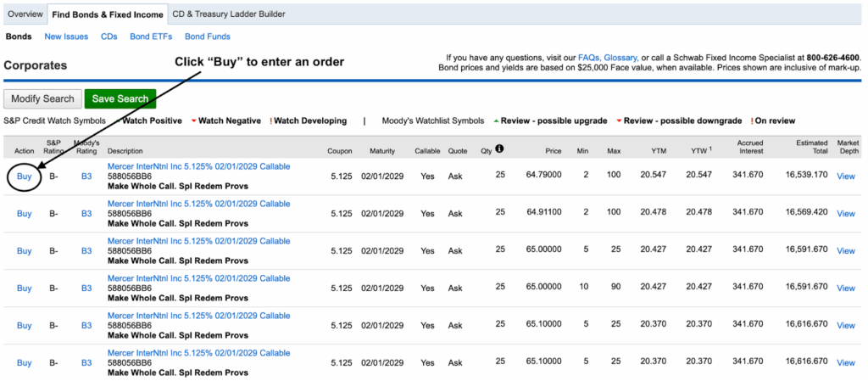The image size is (868, 381).
Task: Open the CDs section link
Action: (108, 36)
